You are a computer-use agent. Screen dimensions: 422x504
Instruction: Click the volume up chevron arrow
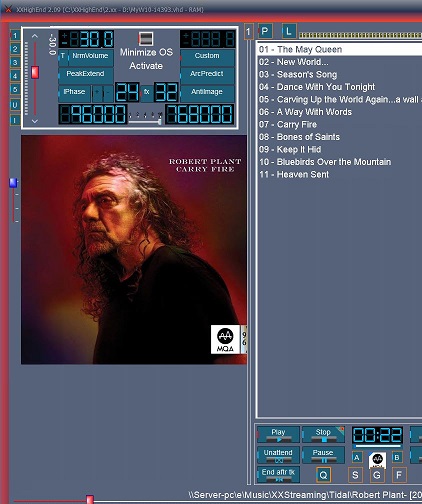(35, 36)
